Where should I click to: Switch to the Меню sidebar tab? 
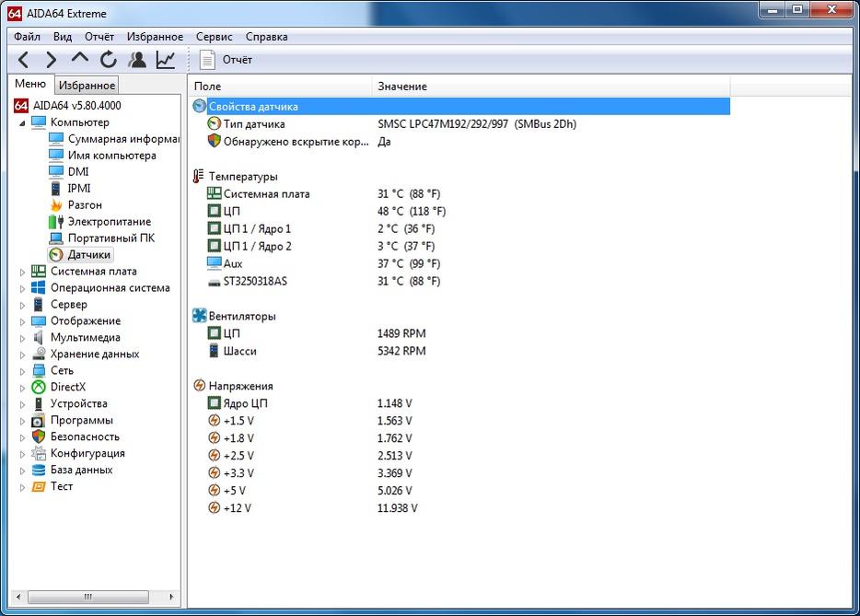(x=30, y=84)
